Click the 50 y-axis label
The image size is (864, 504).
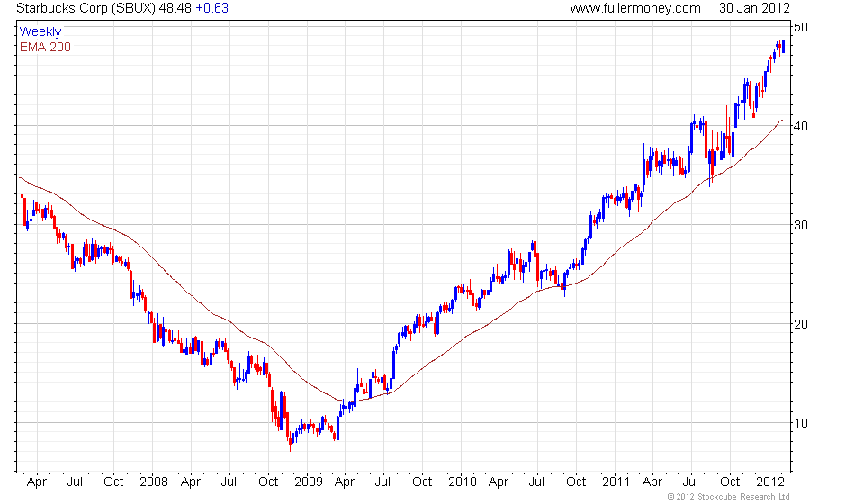pos(801,27)
